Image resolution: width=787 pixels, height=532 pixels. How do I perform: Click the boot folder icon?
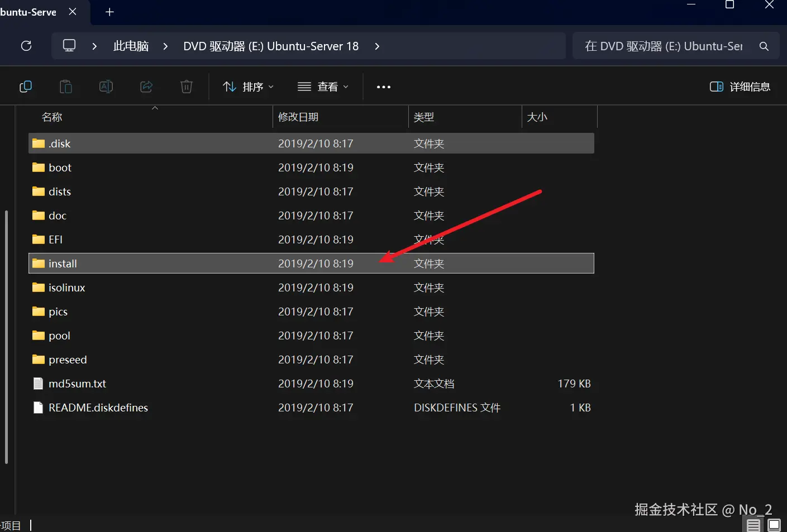click(39, 167)
